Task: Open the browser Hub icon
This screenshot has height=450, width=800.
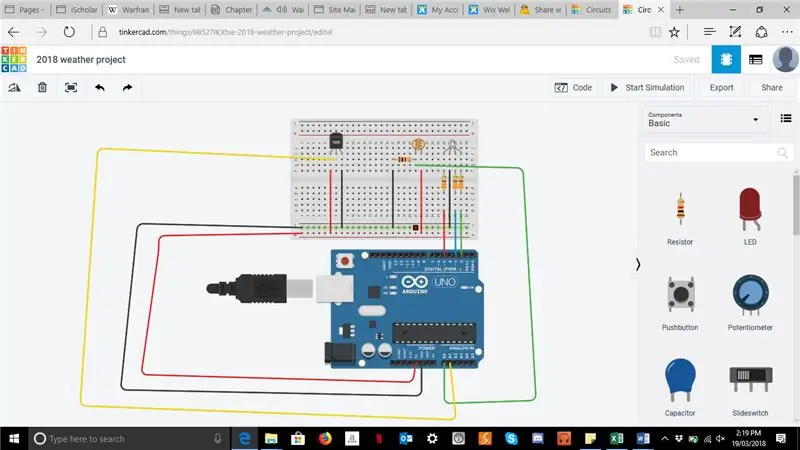Action: pos(709,32)
